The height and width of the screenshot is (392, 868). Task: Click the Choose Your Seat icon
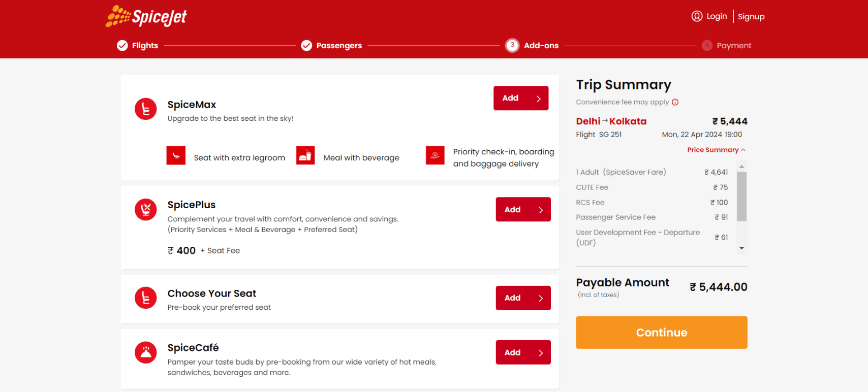(x=146, y=298)
